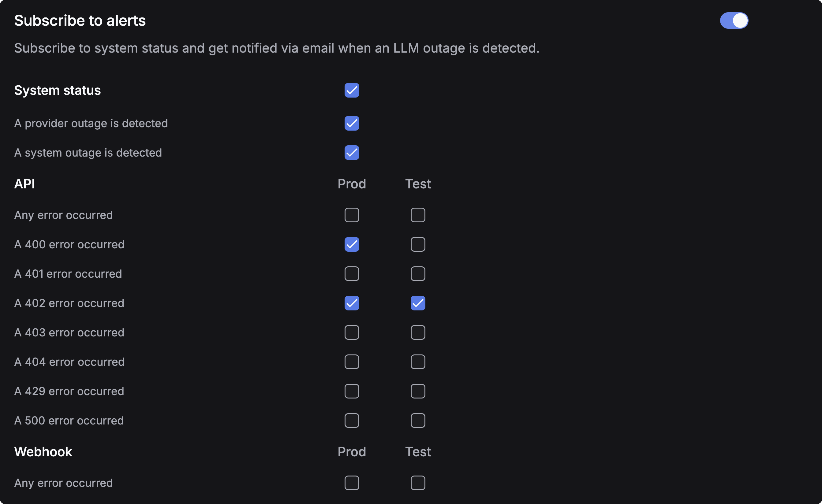The image size is (822, 504).
Task: Disable Test alerts for 402 errors
Action: pos(418,303)
